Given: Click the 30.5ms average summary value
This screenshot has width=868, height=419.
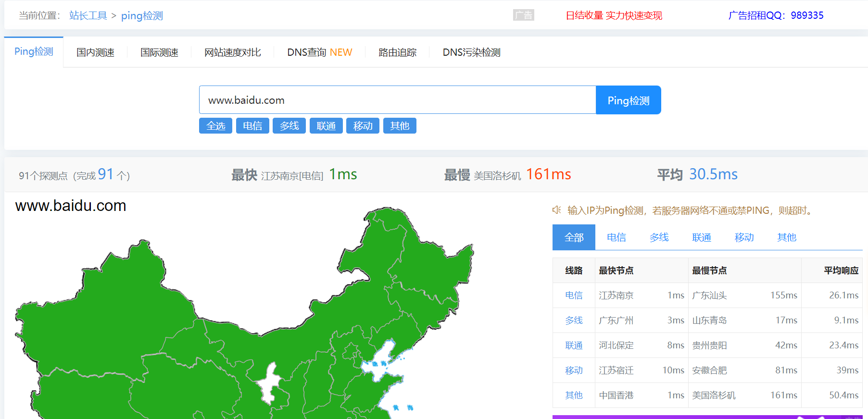Looking at the screenshot, I should 713,174.
